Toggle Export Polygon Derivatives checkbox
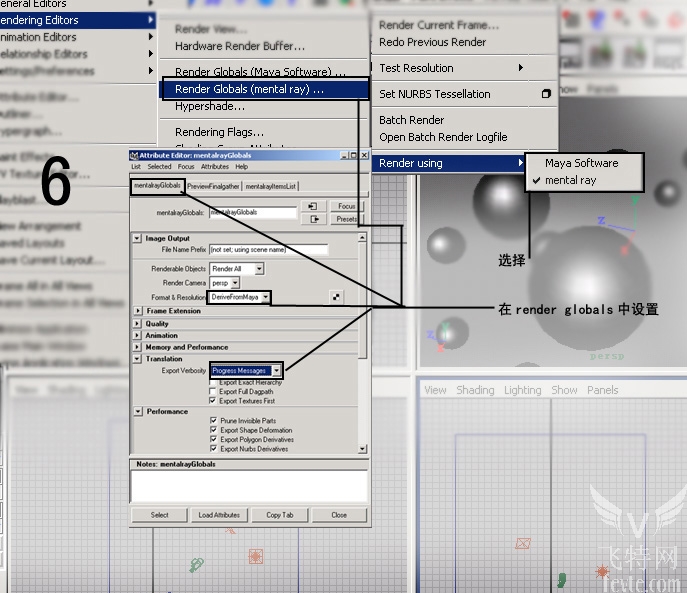687x593 pixels. pos(214,439)
